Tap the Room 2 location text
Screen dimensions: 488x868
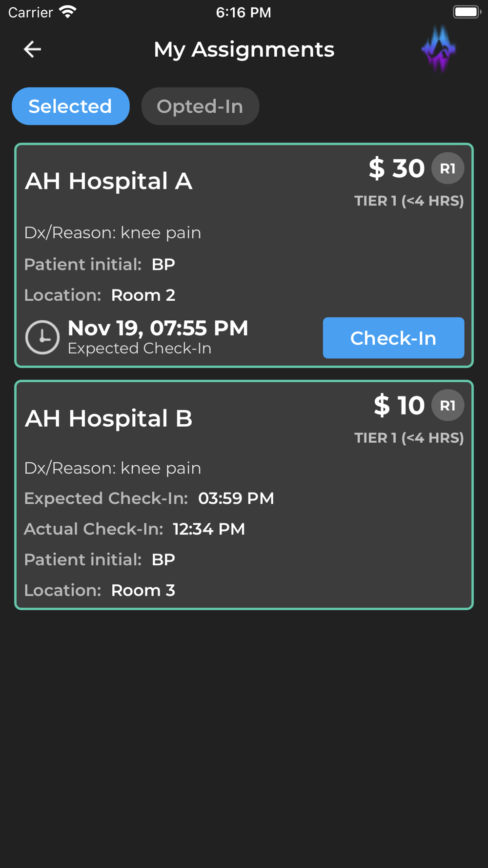[x=143, y=295]
